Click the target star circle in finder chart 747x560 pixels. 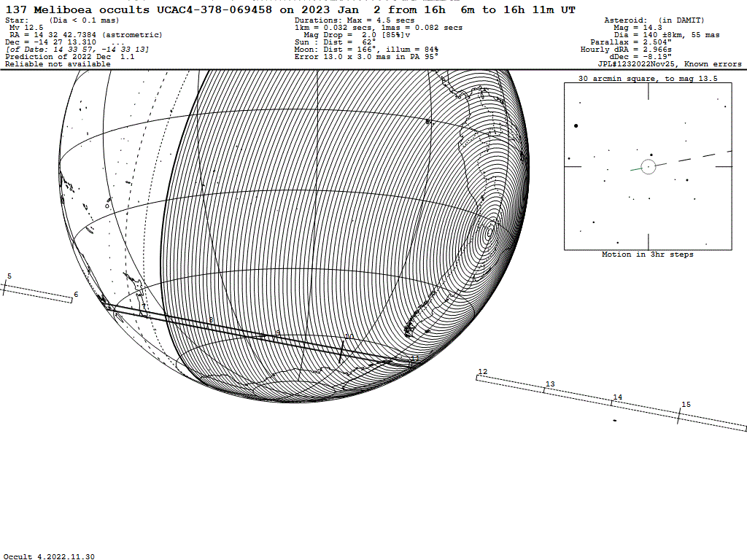tap(648, 167)
